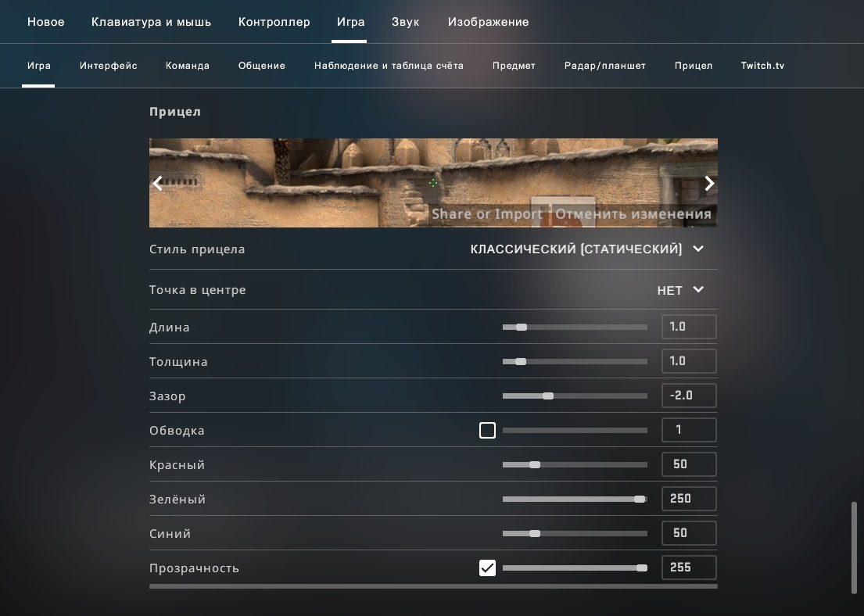This screenshot has width=864, height=616.
Task: Go to the Предмет sub-tab
Action: [514, 66]
